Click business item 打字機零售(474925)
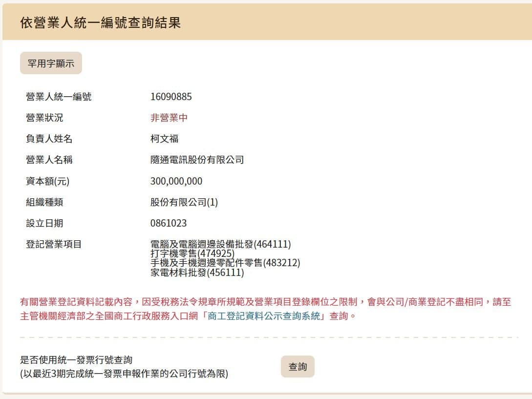The image size is (532, 399). point(192,253)
